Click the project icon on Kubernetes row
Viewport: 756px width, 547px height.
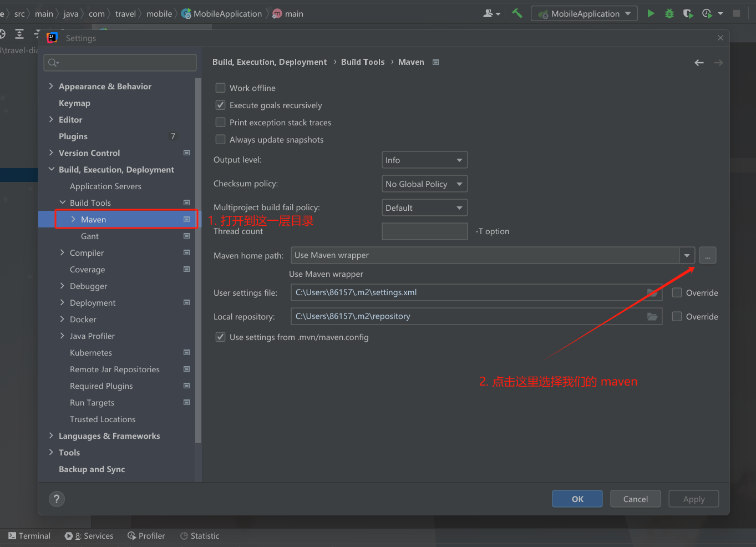point(187,352)
